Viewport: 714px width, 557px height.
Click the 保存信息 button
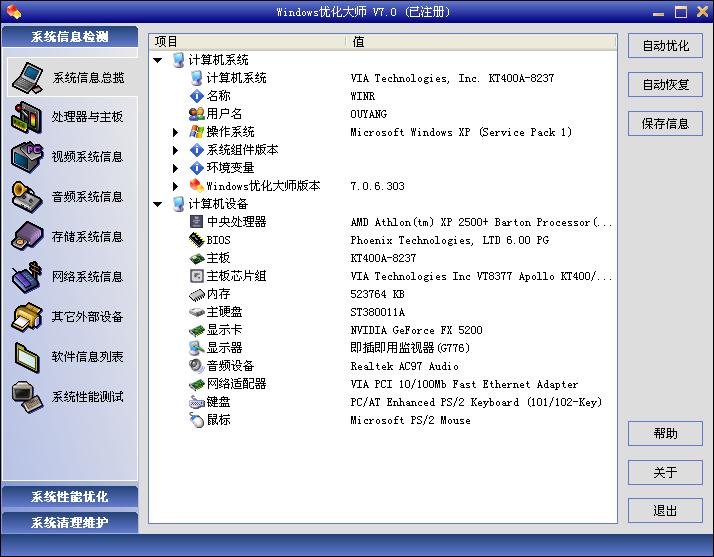coord(665,124)
